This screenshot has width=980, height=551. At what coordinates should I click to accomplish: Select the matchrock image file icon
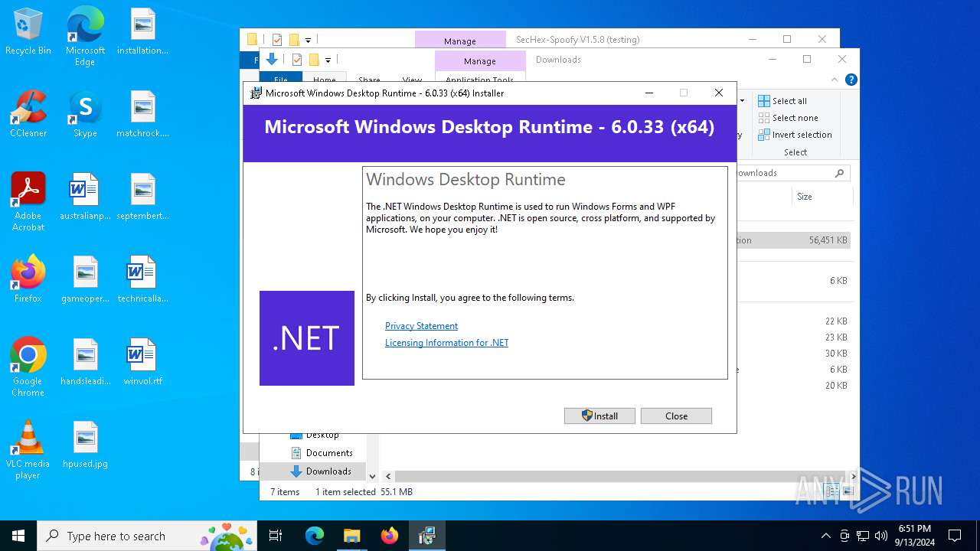pyautogui.click(x=142, y=114)
